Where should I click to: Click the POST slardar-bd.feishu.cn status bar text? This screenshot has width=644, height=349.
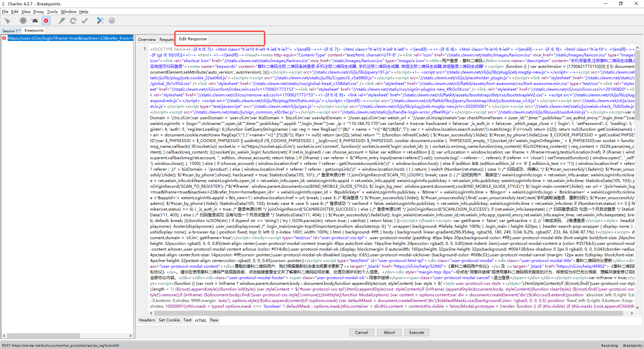tap(60, 345)
